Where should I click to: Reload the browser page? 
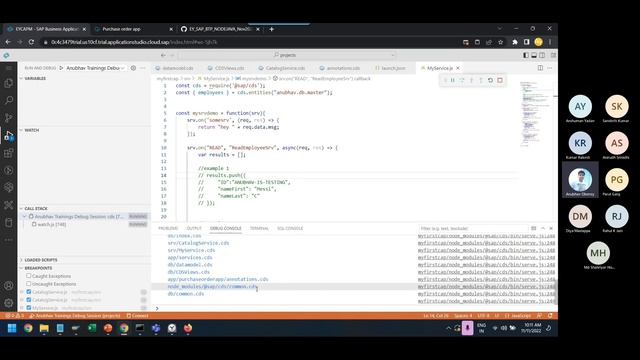coord(31,42)
